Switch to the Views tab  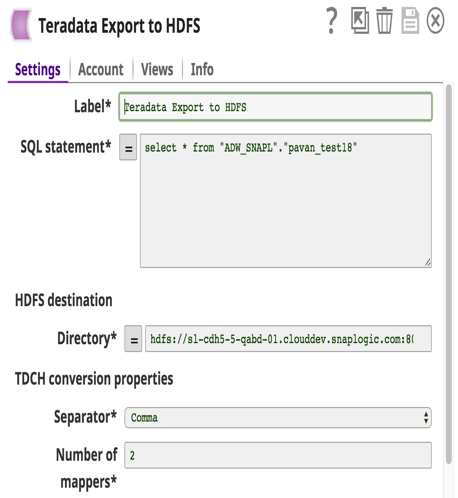157,69
